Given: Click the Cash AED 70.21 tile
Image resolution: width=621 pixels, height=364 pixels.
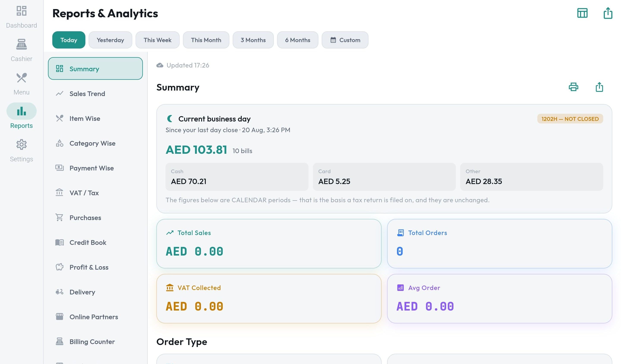Looking at the screenshot, I should 237,177.
